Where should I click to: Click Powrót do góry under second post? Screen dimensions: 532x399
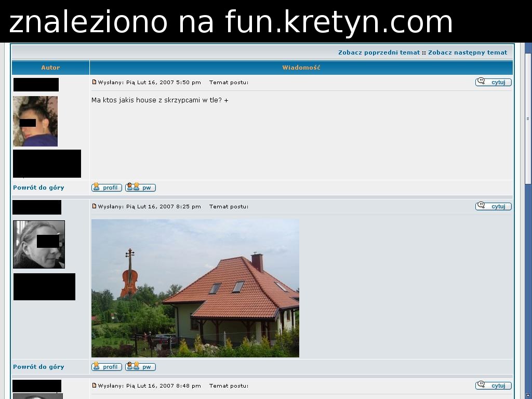[x=38, y=367]
